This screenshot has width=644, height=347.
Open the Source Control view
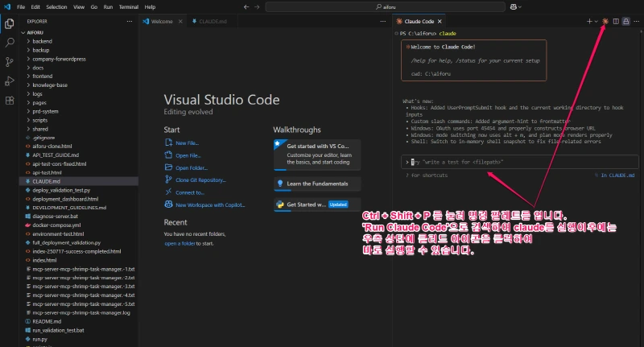pos(10,62)
